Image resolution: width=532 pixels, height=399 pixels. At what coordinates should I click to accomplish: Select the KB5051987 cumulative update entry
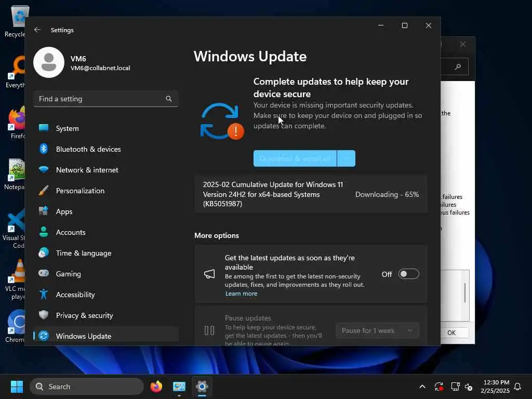pos(311,194)
